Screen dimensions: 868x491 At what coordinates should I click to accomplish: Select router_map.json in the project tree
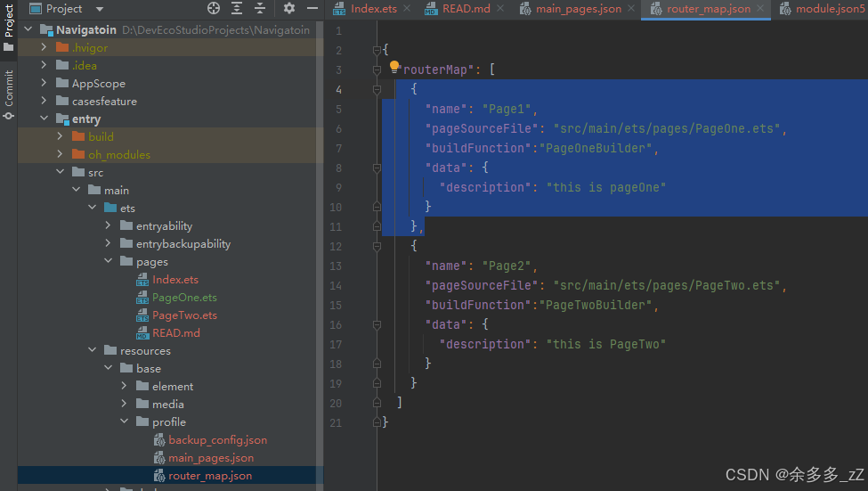tap(210, 476)
